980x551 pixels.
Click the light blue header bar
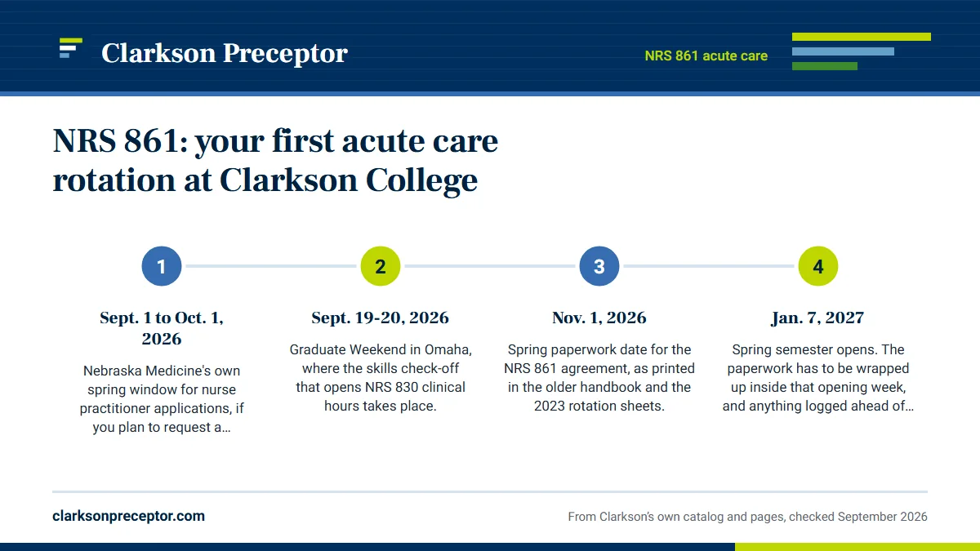coord(843,51)
